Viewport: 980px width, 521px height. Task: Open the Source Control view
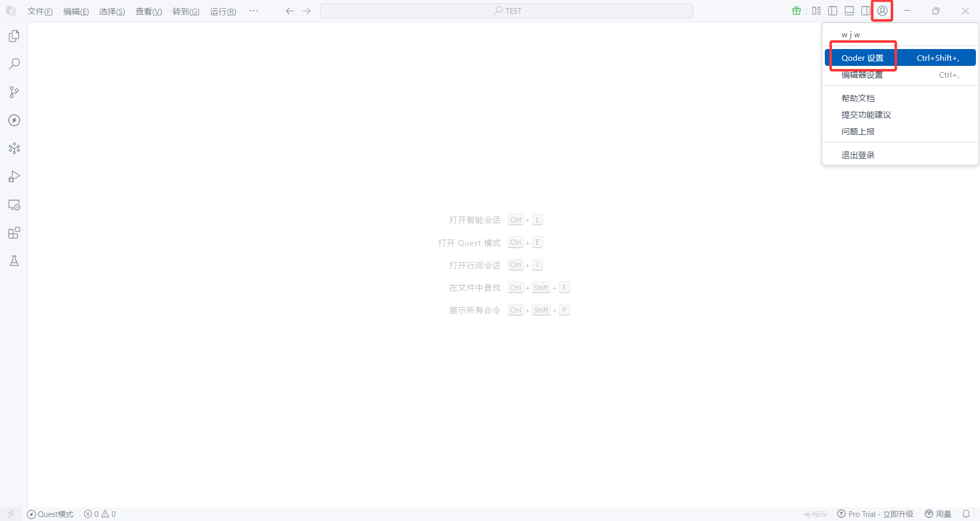pyautogui.click(x=14, y=92)
